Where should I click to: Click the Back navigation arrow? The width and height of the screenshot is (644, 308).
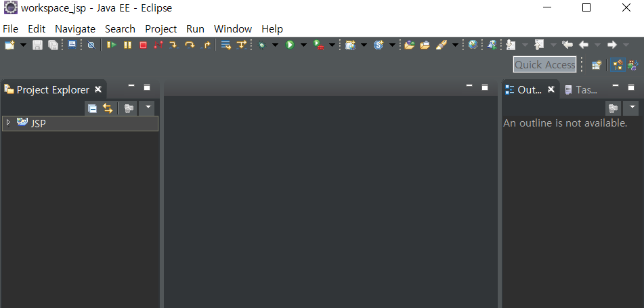tap(584, 45)
